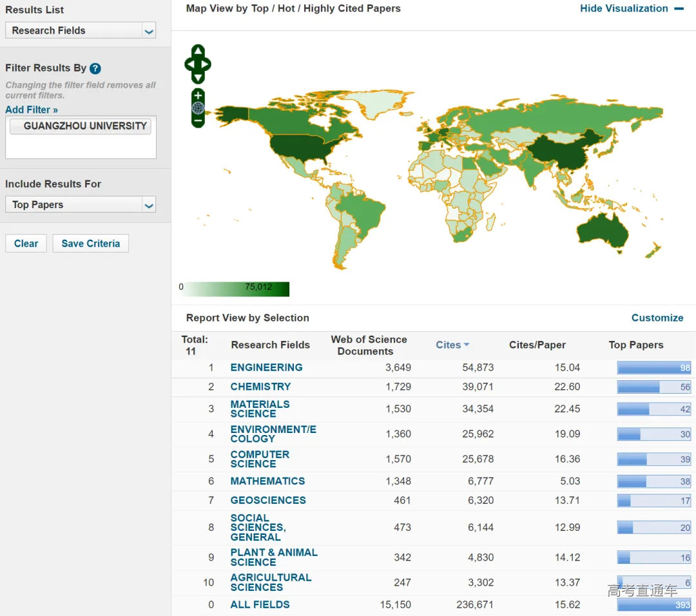The image size is (696, 616).
Task: Click the Save Criteria button
Action: [90, 244]
